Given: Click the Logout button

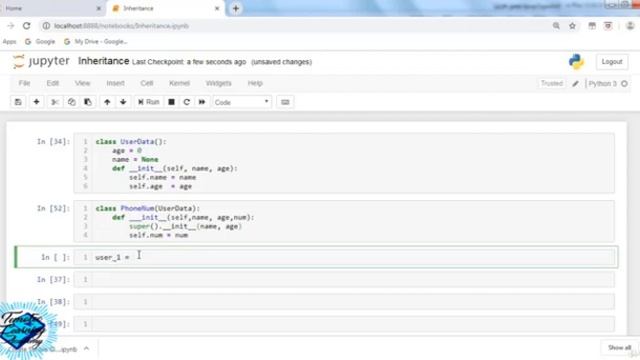Looking at the screenshot, I should tap(612, 62).
